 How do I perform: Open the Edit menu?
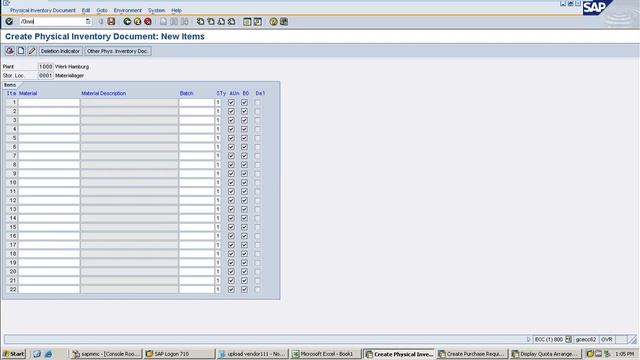tap(86, 10)
